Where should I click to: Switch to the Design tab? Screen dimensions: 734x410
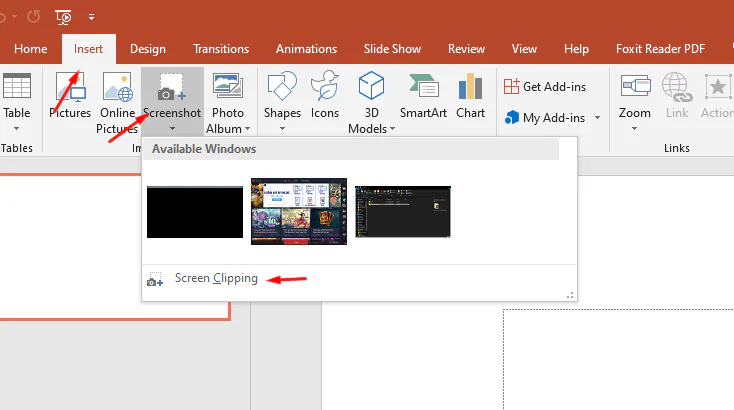(x=148, y=49)
